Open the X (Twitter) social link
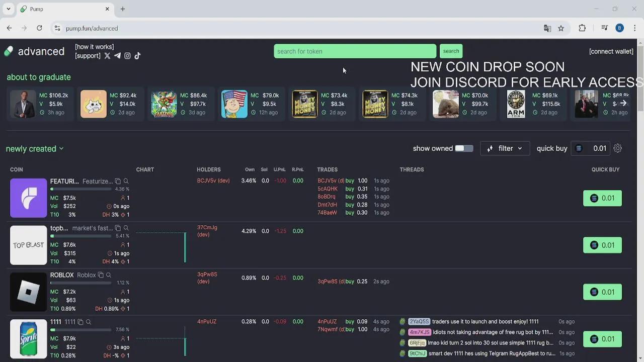 point(107,56)
